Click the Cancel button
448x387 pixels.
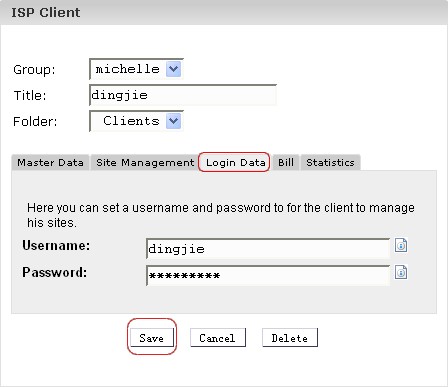coord(218,338)
